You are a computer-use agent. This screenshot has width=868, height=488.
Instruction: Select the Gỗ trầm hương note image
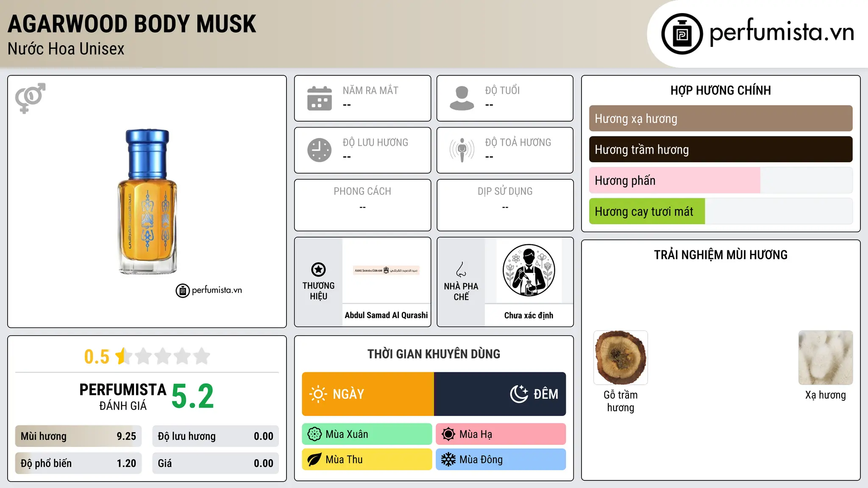click(620, 358)
